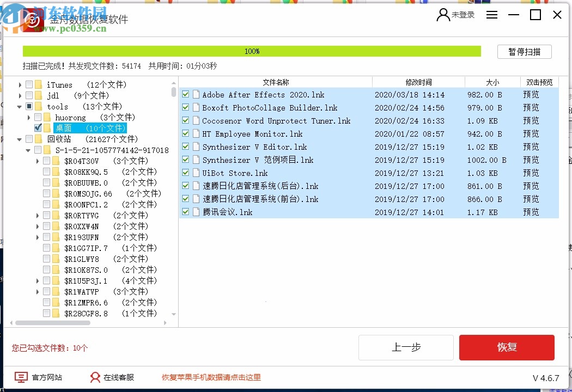The height and width of the screenshot is (392, 572).
Task: Click the 100% scan progress bar
Action: point(251,51)
